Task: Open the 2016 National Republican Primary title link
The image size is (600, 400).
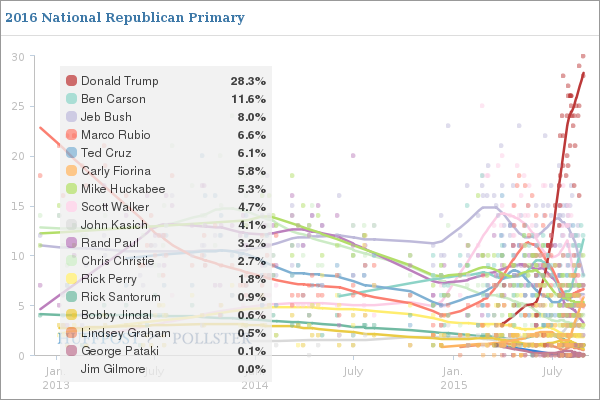Action: click(125, 18)
